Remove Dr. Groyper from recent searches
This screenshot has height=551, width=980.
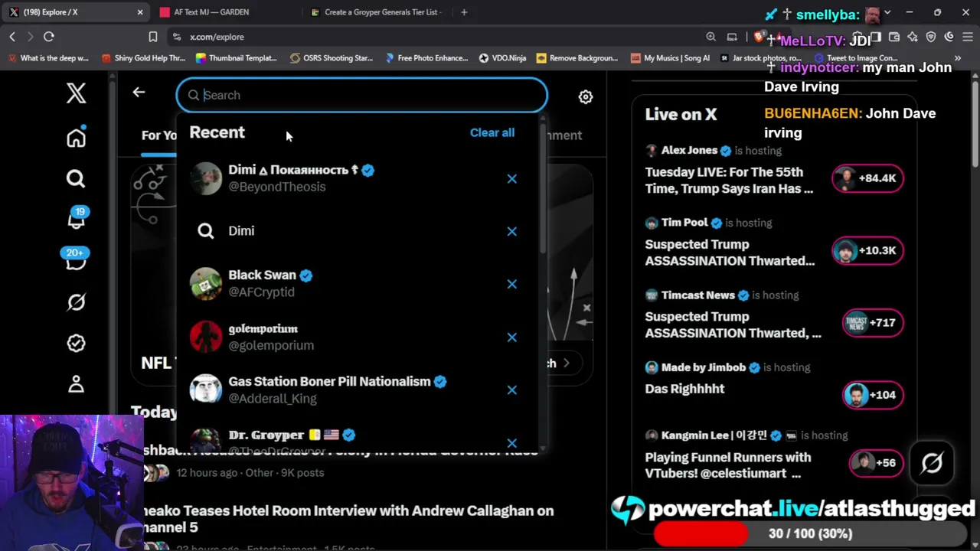click(x=512, y=443)
